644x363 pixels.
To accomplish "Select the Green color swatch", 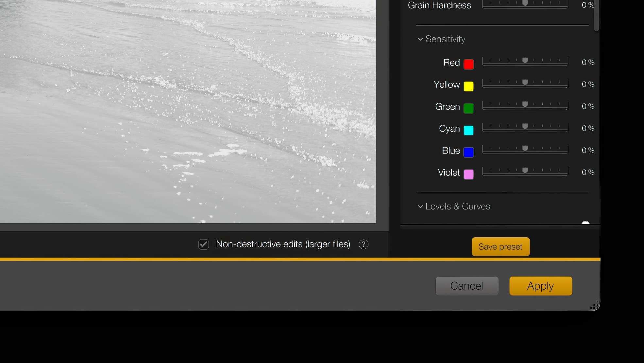I will pos(469,108).
